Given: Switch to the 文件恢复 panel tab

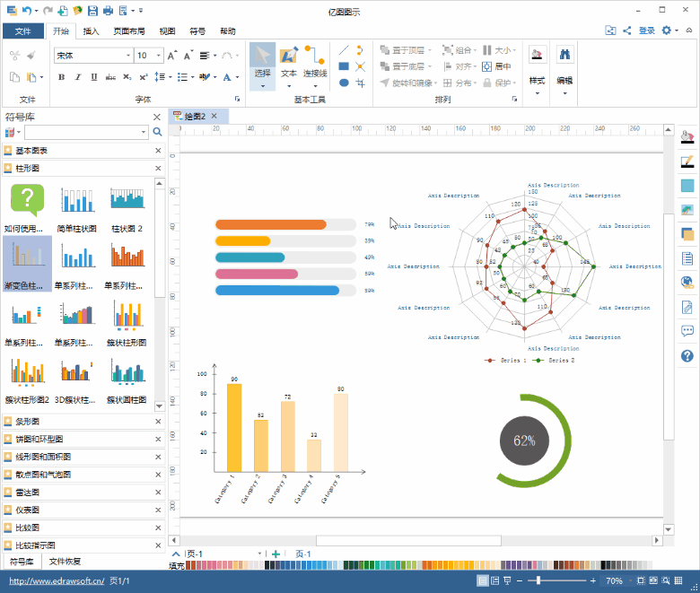Looking at the screenshot, I should 65,562.
